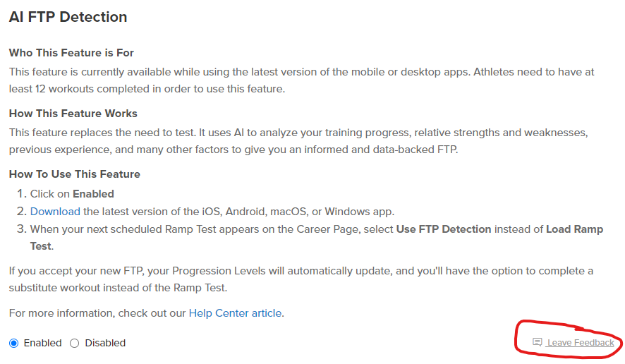The height and width of the screenshot is (364, 625).
Task: Click the Leave Feedback speech bubble icon
Action: 538,342
